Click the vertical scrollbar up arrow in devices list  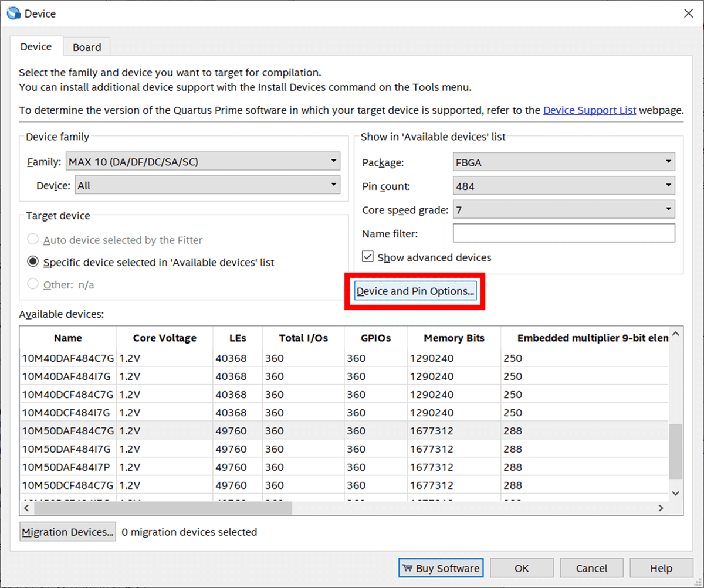(676, 334)
